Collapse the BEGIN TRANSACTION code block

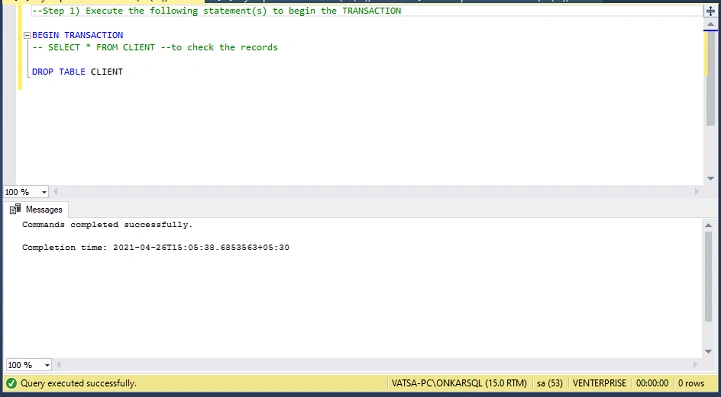click(x=27, y=35)
